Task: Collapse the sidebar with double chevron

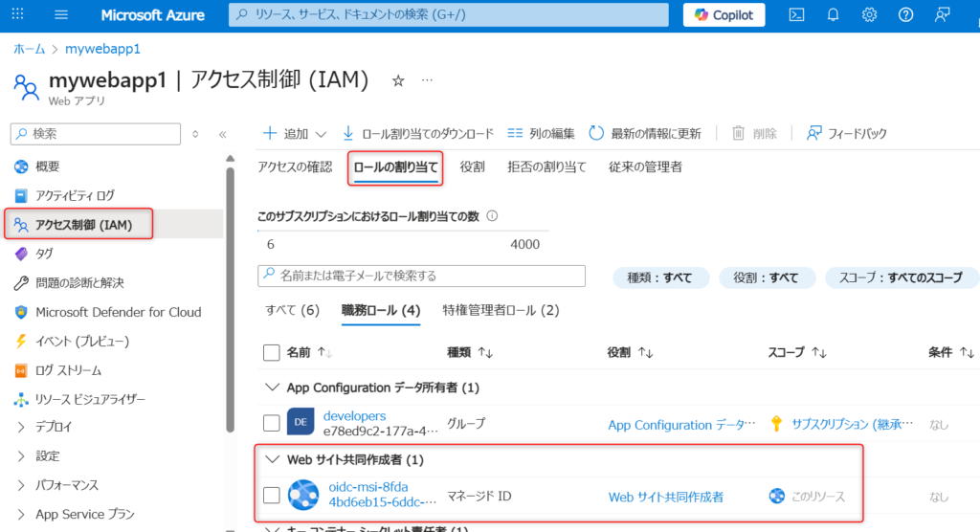Action: point(222,134)
